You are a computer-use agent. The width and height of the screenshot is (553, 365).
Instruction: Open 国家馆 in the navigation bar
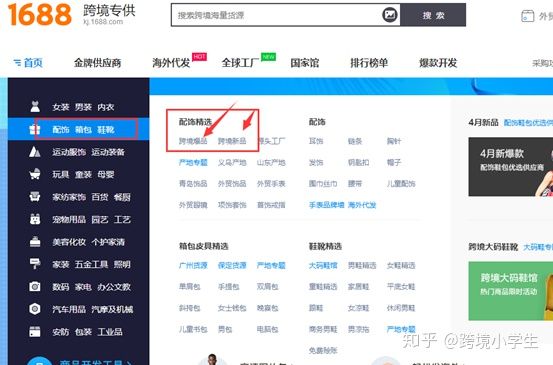(x=305, y=63)
